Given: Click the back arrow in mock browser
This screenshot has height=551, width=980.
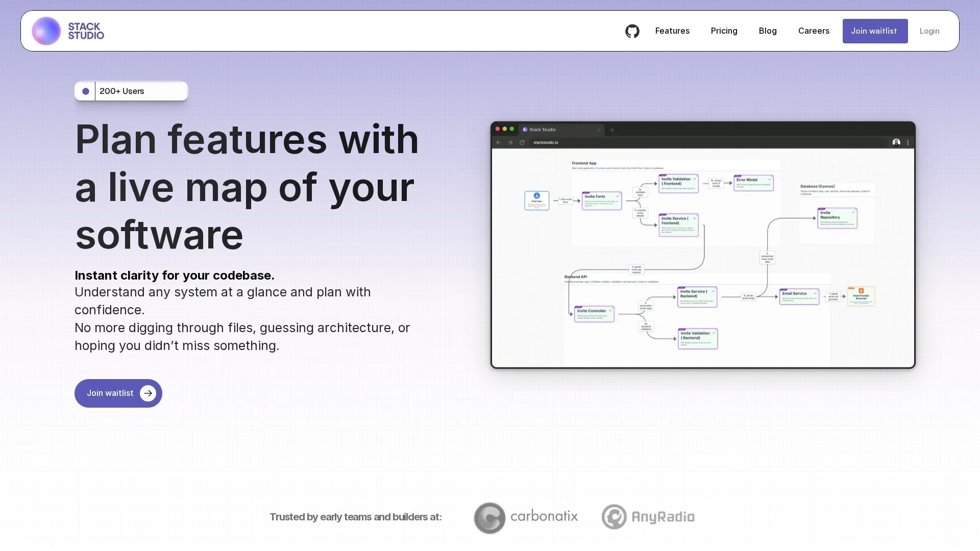Looking at the screenshot, I should 499,143.
